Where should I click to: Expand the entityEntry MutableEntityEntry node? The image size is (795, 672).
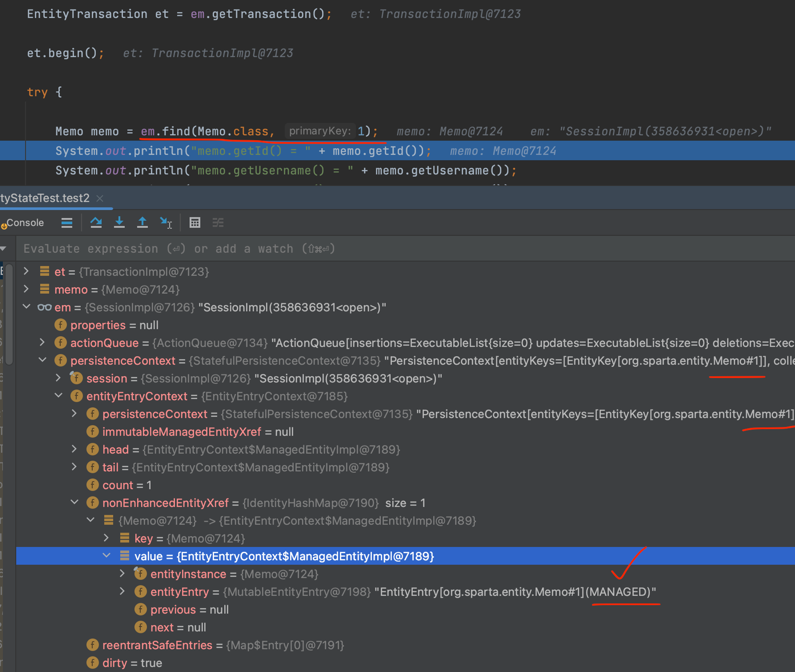(122, 591)
